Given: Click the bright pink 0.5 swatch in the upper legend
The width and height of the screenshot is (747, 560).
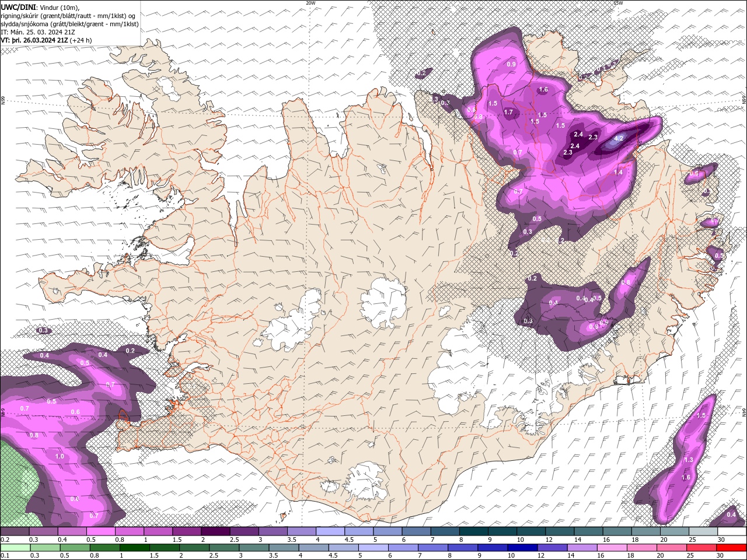Looking at the screenshot, I should [x=100, y=531].
